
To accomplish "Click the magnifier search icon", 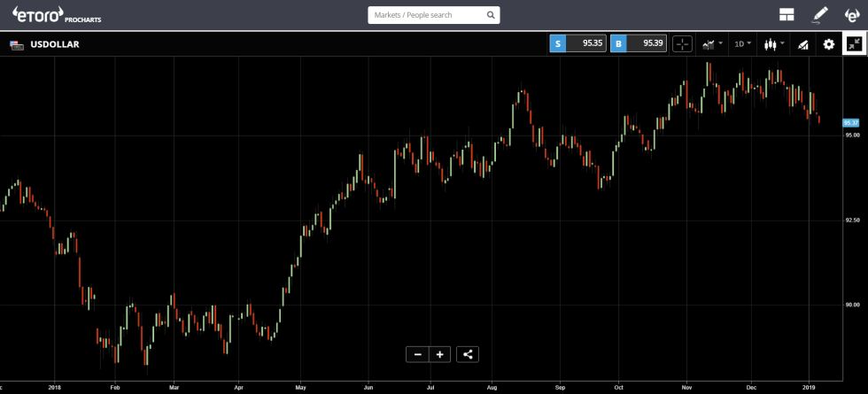I will [x=491, y=15].
